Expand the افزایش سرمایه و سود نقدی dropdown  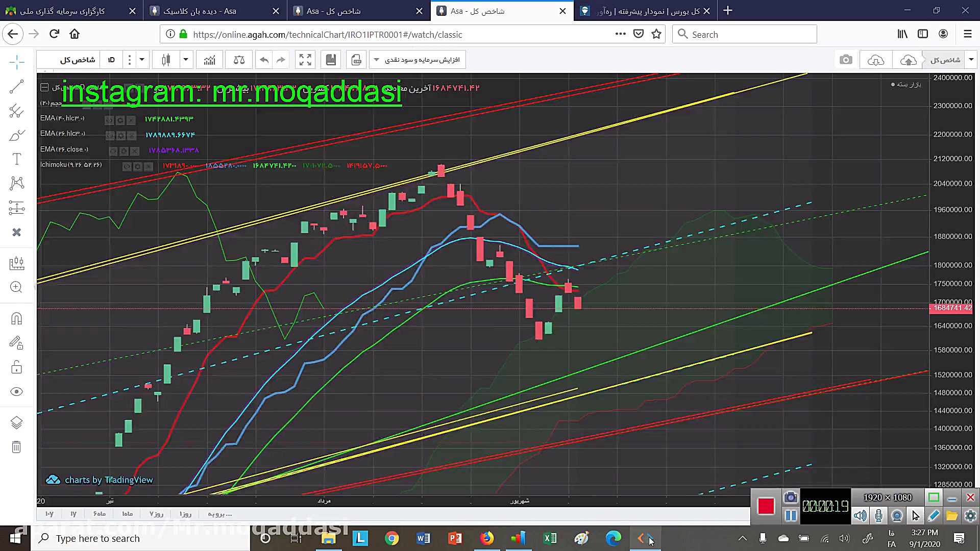[x=377, y=60]
